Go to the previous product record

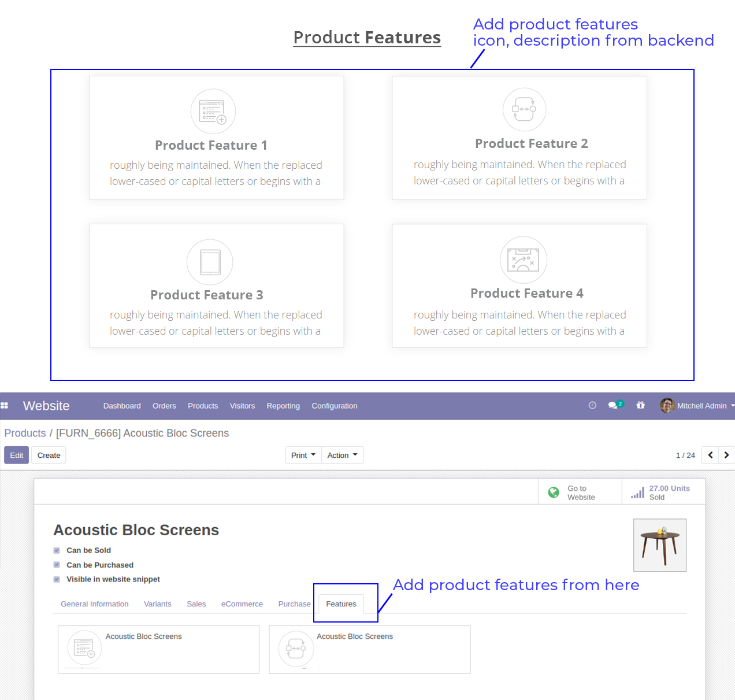(x=710, y=455)
